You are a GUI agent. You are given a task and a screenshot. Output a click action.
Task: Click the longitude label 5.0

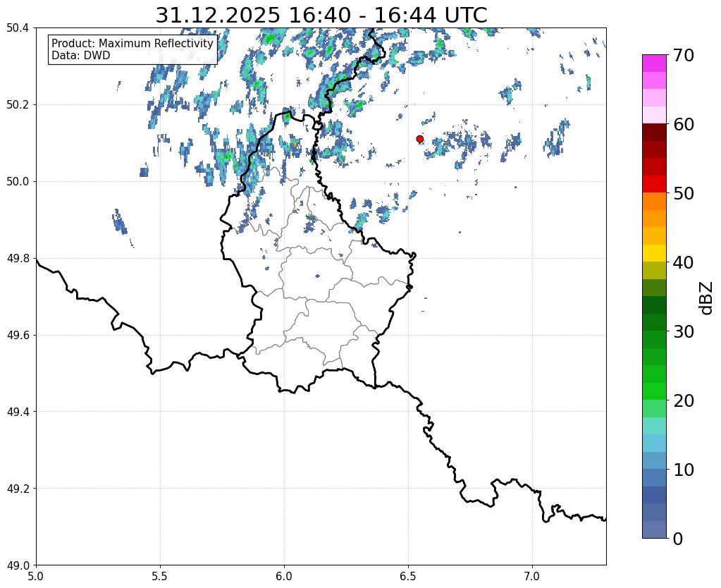(36, 576)
